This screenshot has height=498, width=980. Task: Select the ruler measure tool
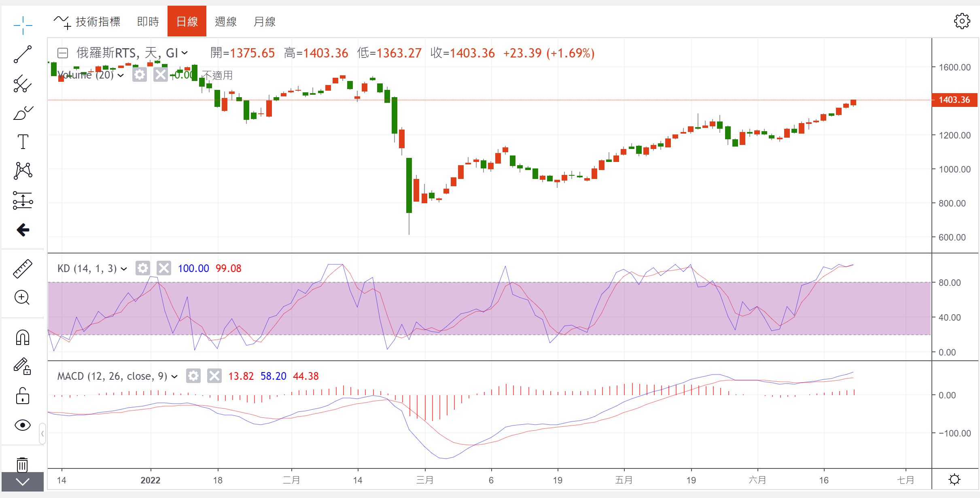[23, 269]
